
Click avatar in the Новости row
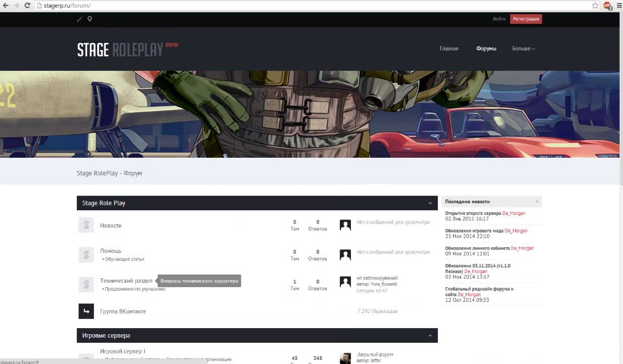pos(345,225)
